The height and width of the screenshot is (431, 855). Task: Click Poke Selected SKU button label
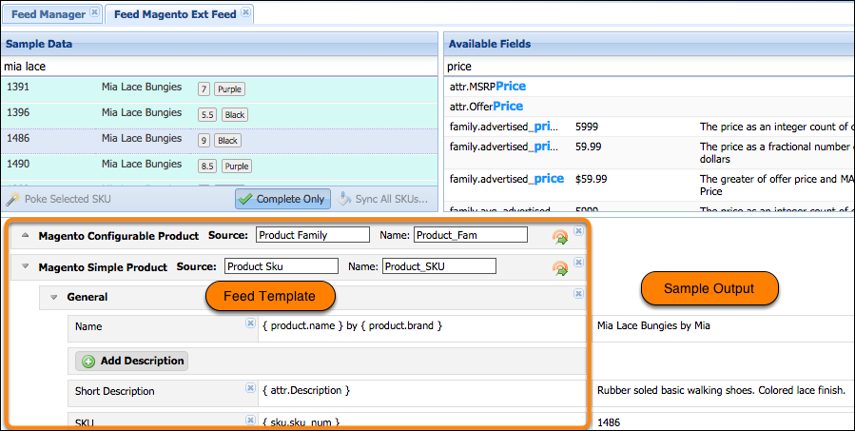pos(68,199)
